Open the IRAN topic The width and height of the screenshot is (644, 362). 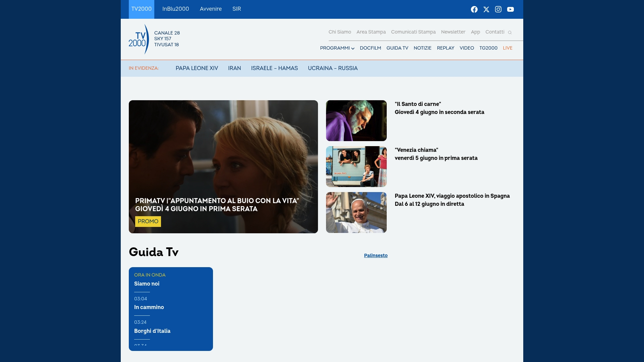(x=234, y=68)
